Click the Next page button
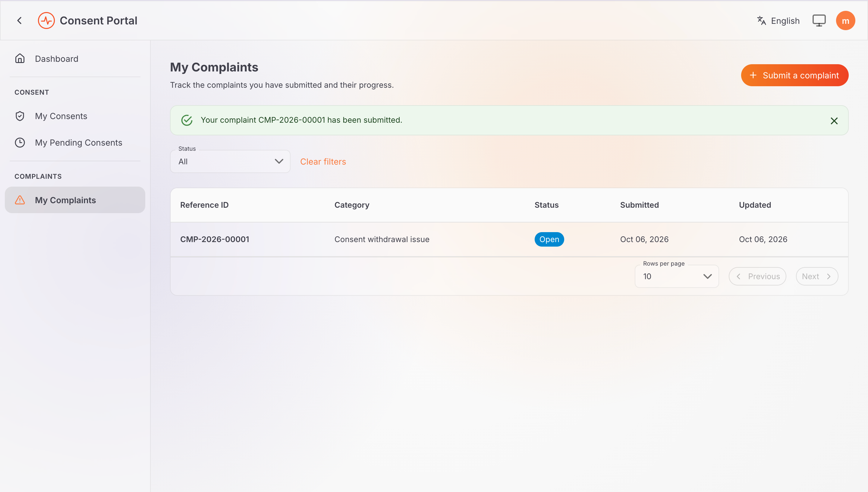This screenshot has width=868, height=492. (x=817, y=276)
